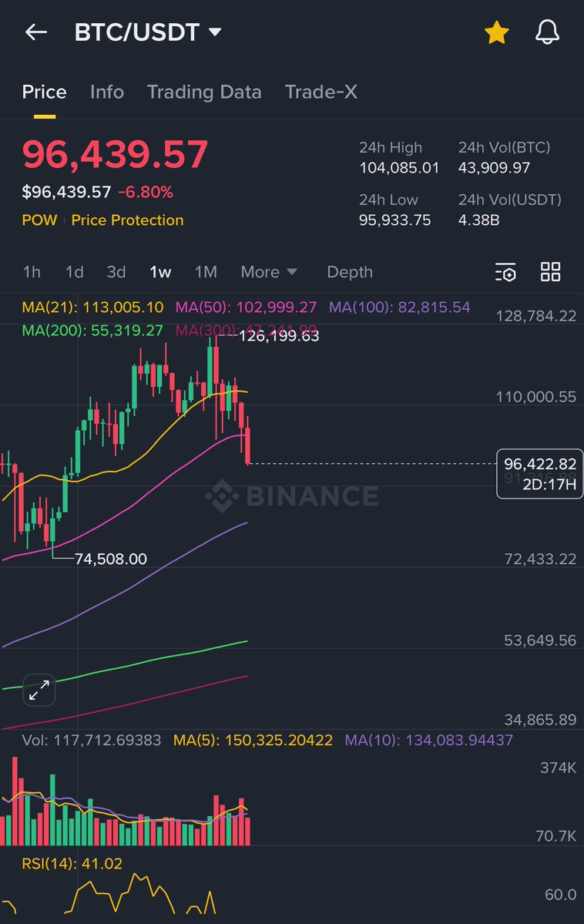Open the Trade-X tab
Viewport: 584px width, 924px height.
point(321,92)
